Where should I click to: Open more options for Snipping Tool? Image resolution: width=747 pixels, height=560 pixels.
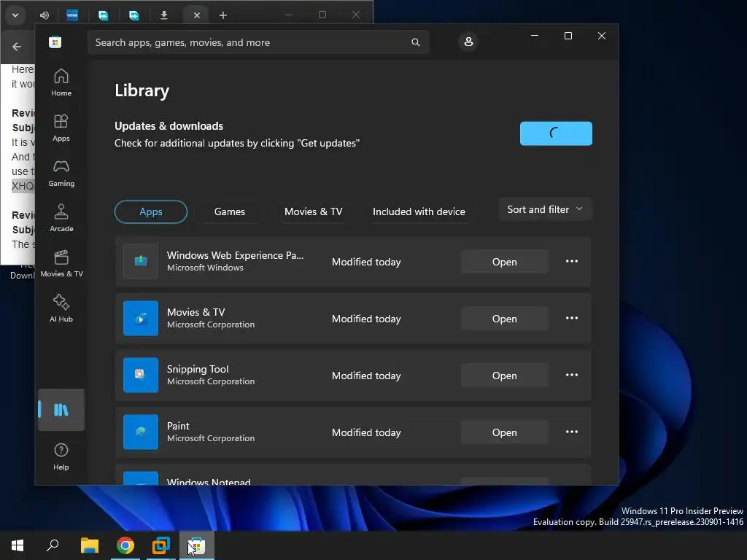572,376
